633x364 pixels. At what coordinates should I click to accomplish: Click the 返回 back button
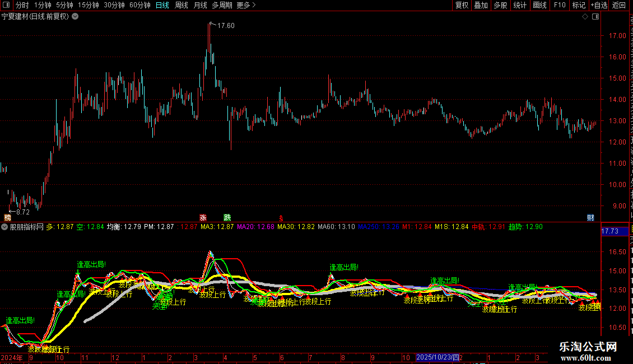click(619, 5)
